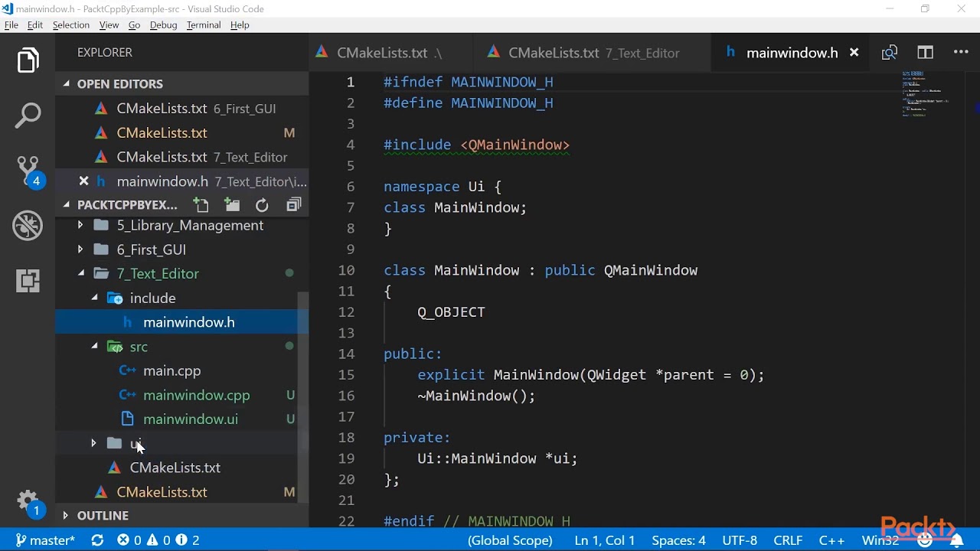Select modified CMakeLists.txt in Open Editors
Screen dimensions: 980x551
pyautogui.click(x=181, y=132)
